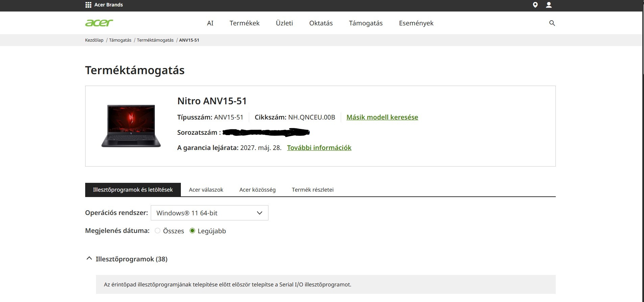Go to Kezdőlap breadcrumb

[x=94, y=40]
